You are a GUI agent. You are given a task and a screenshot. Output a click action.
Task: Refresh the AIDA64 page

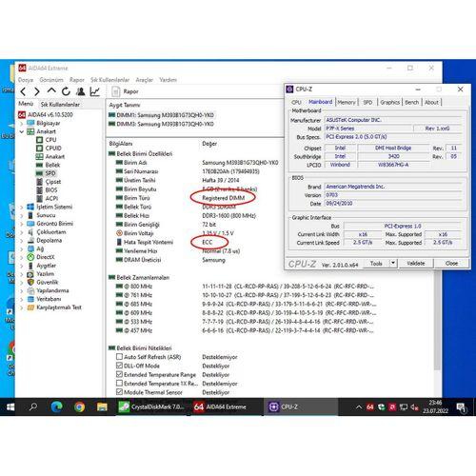pos(66,91)
